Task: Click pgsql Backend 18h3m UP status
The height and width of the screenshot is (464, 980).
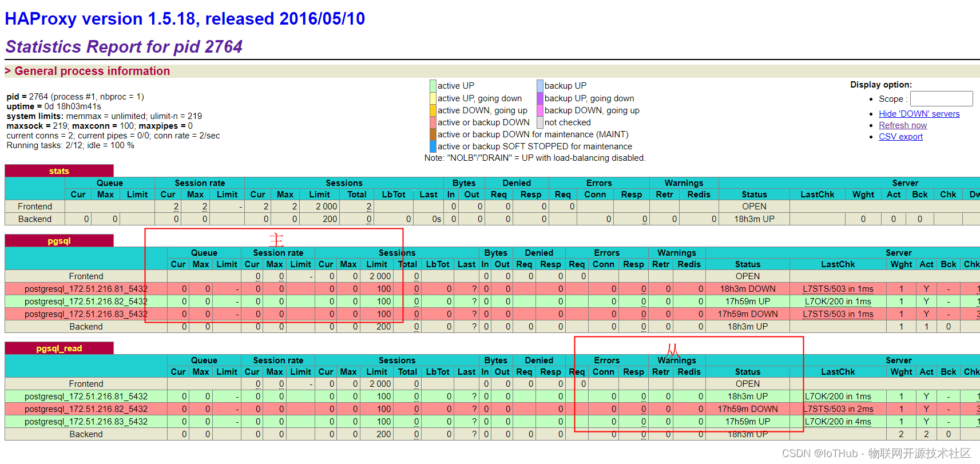Action: pos(748,327)
